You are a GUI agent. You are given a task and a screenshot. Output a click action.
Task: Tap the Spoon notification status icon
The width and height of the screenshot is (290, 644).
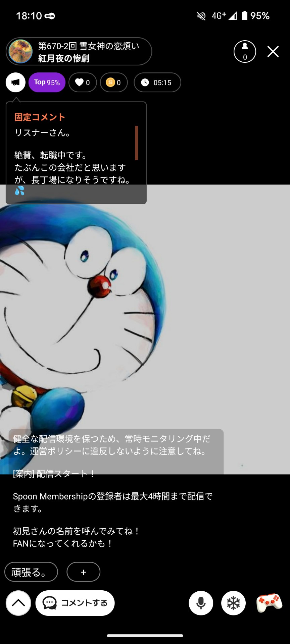[50, 16]
